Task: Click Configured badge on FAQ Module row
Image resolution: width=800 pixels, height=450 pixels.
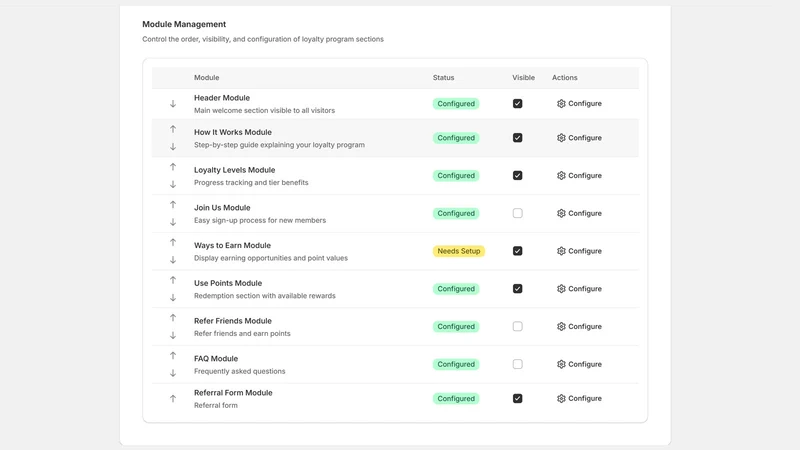Action: (x=456, y=364)
